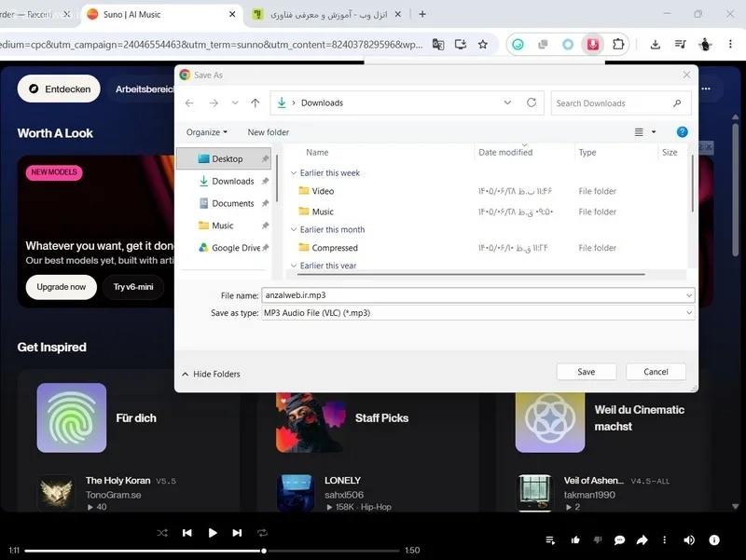Go back in Save As dialog
746x560 pixels.
[189, 103]
